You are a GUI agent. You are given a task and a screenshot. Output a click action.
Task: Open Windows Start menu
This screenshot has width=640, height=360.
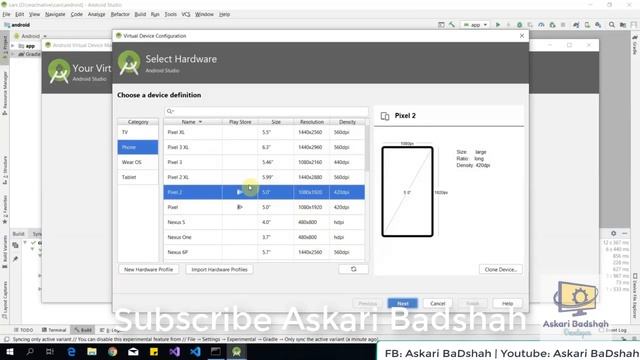point(9,352)
